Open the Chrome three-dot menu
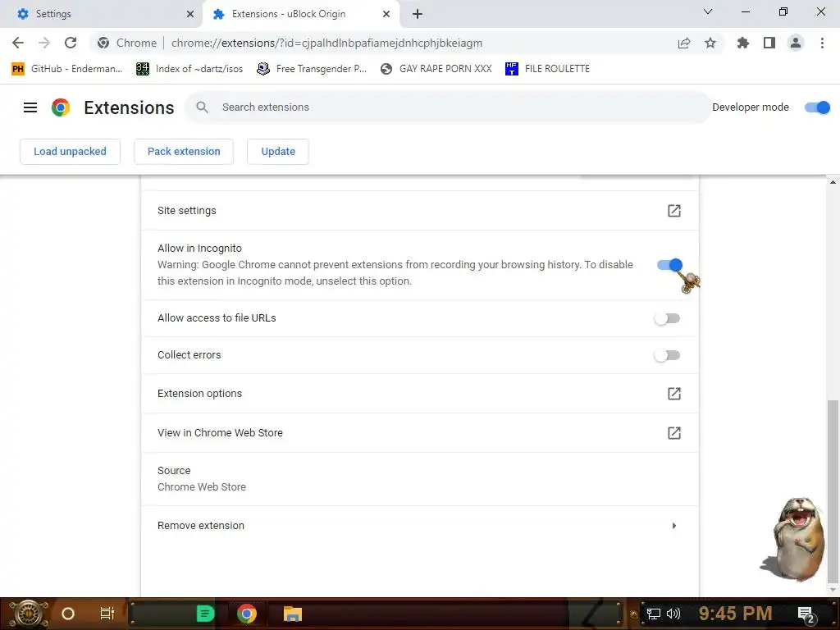Screen dimensions: 840x630 822,43
